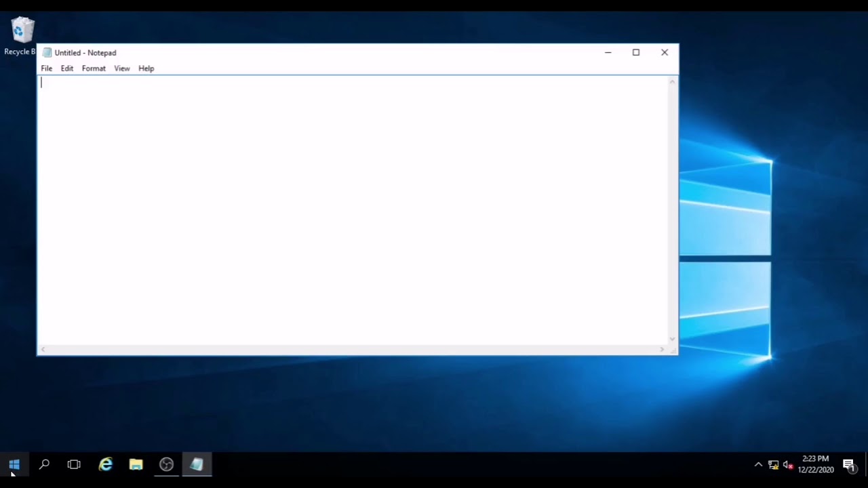Switch to OBS Studio on taskbar
Image resolution: width=868 pixels, height=488 pixels.
click(166, 464)
